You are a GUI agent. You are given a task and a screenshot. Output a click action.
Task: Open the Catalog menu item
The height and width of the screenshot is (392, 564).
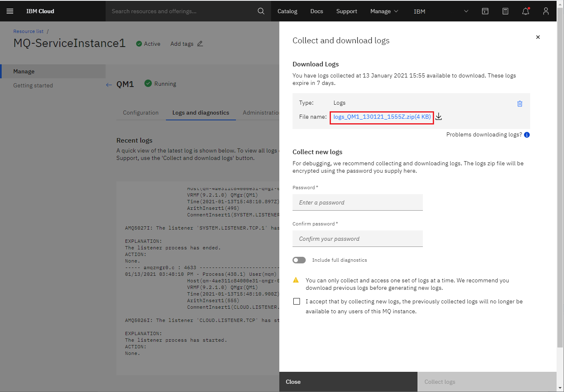click(x=288, y=11)
